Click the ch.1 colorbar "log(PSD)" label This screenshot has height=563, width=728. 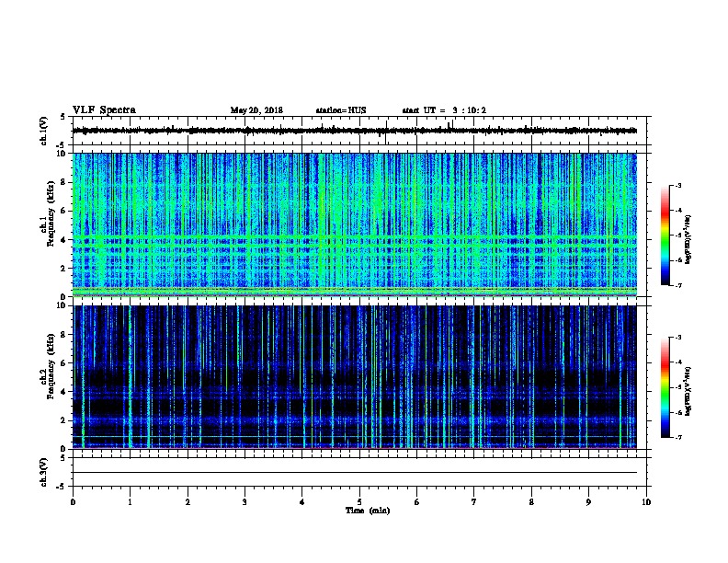[688, 239]
